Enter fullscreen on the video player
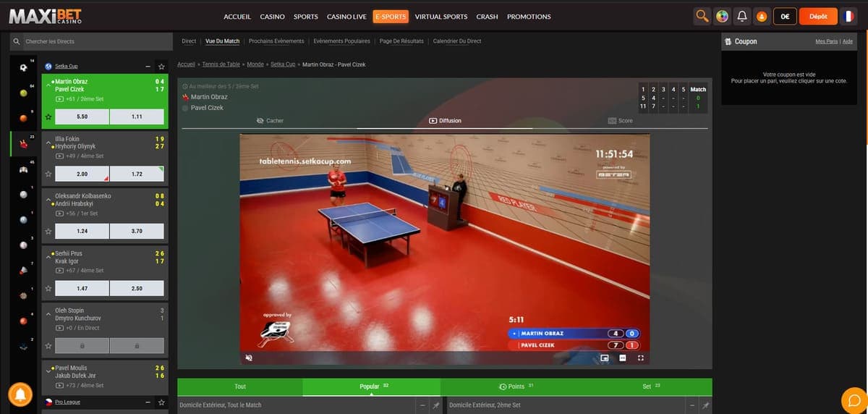 tap(641, 358)
